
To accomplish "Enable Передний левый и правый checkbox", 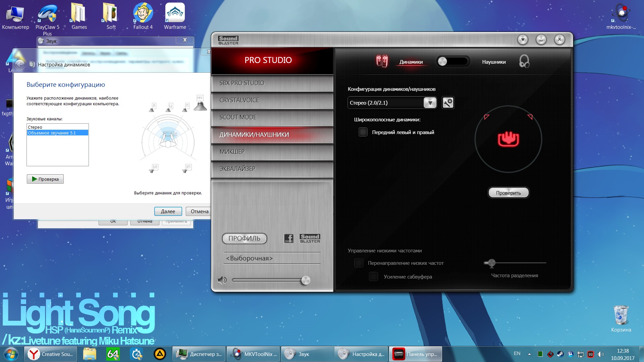I will coord(363,132).
